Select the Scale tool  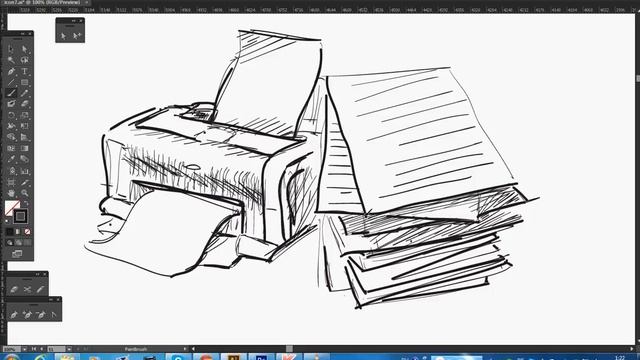point(24,115)
